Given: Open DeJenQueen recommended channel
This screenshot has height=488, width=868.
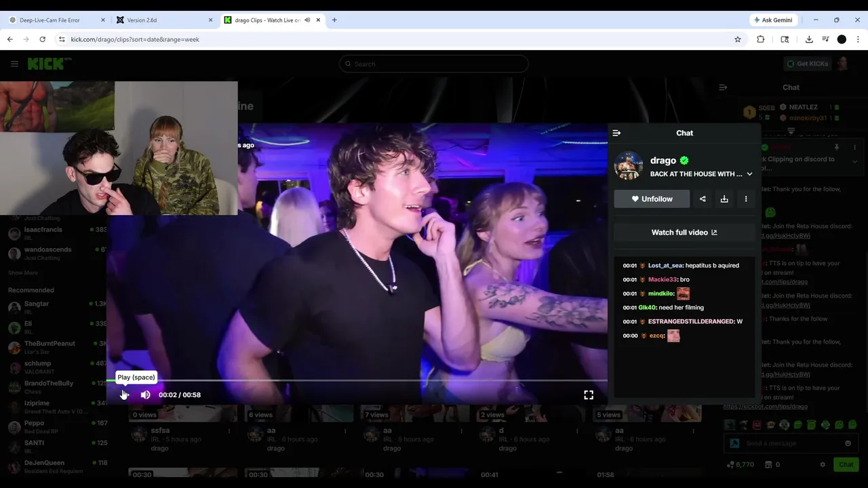Looking at the screenshot, I should pos(58,466).
